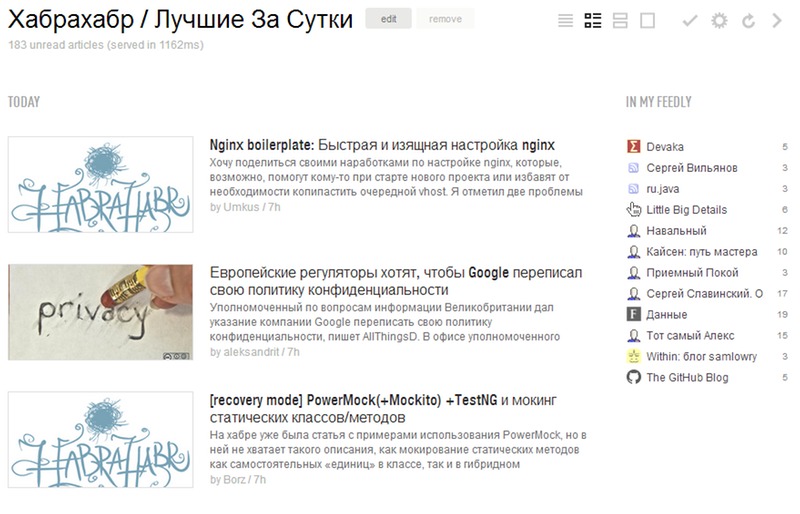Screen dimensions: 800x514
Task: Select the magazine view icon
Action: 593,20
